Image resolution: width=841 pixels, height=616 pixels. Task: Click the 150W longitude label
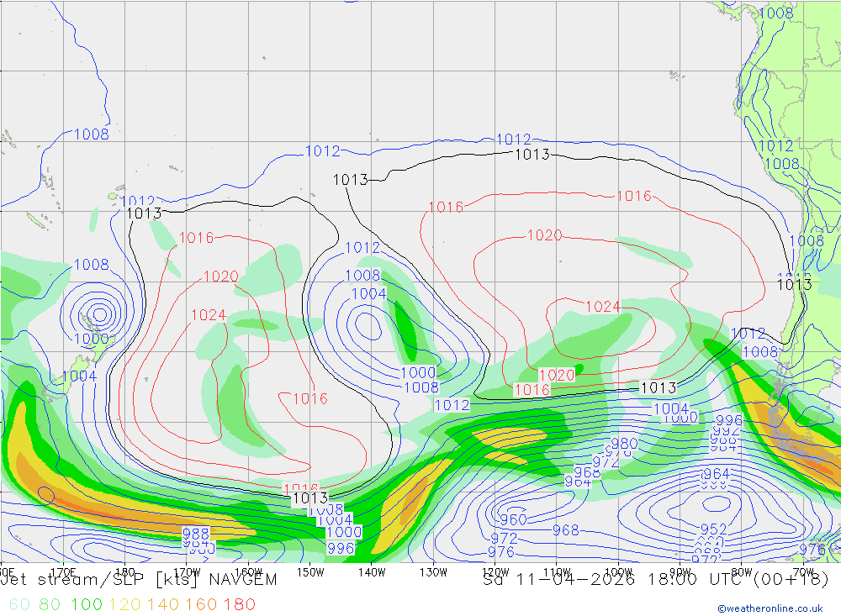(310, 572)
